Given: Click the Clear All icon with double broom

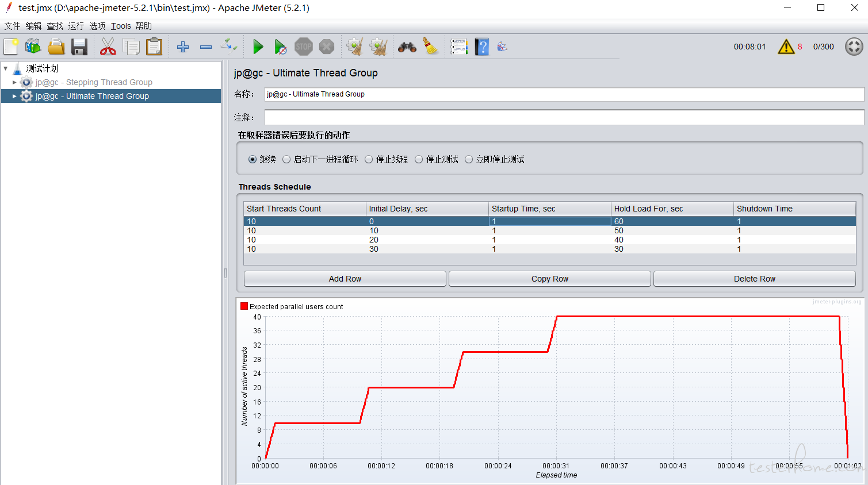Looking at the screenshot, I should pyautogui.click(x=378, y=47).
